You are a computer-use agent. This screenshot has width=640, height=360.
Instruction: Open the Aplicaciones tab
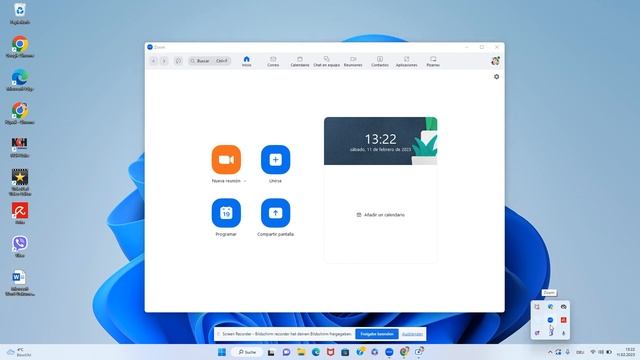click(x=407, y=62)
